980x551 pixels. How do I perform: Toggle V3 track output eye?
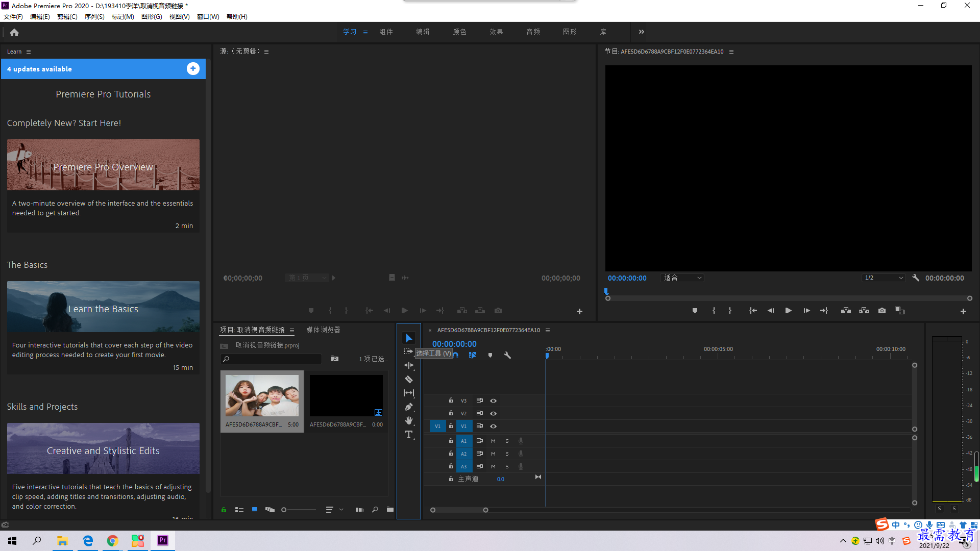(x=493, y=401)
